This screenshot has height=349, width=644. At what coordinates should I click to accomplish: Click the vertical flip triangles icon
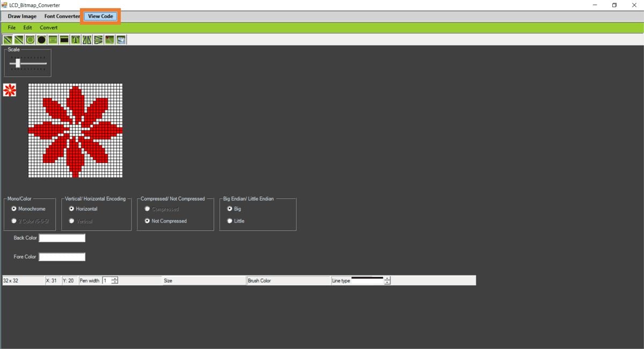click(x=98, y=40)
